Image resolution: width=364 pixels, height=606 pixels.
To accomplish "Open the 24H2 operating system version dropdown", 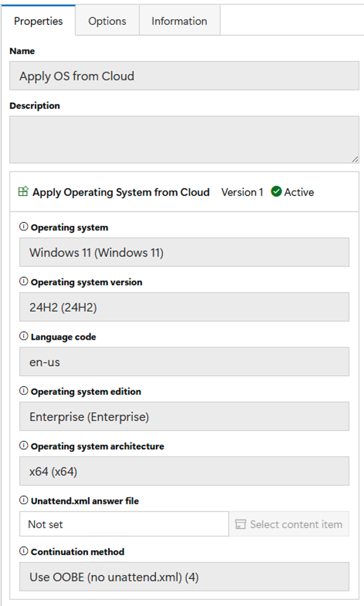I will [184, 307].
